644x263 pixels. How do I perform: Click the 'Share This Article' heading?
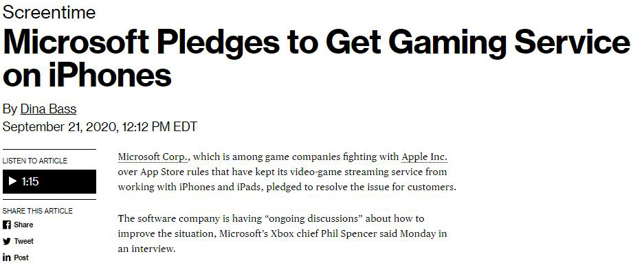pos(37,211)
